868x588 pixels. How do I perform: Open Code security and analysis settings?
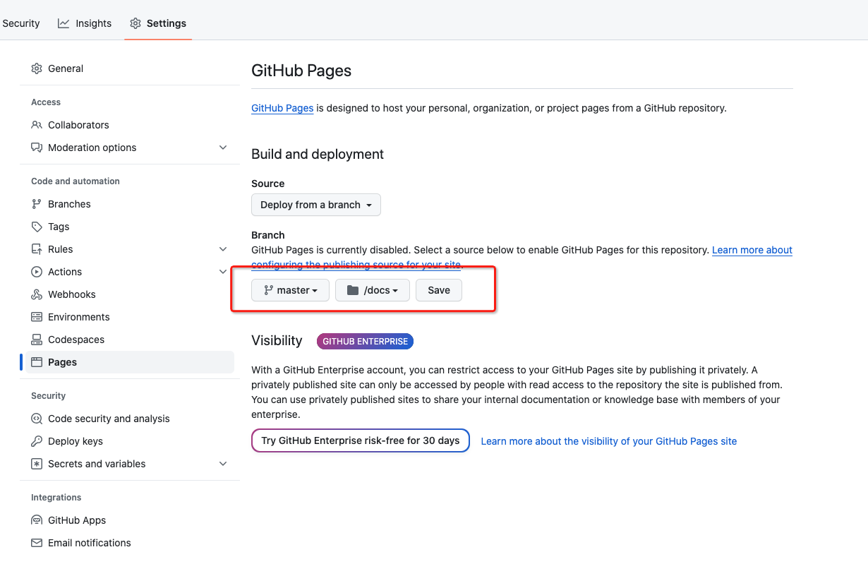click(109, 419)
